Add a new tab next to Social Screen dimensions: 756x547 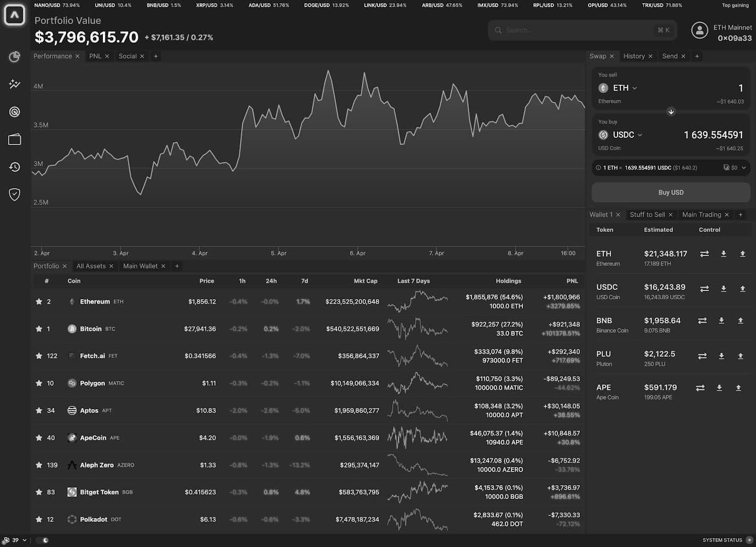pos(156,56)
